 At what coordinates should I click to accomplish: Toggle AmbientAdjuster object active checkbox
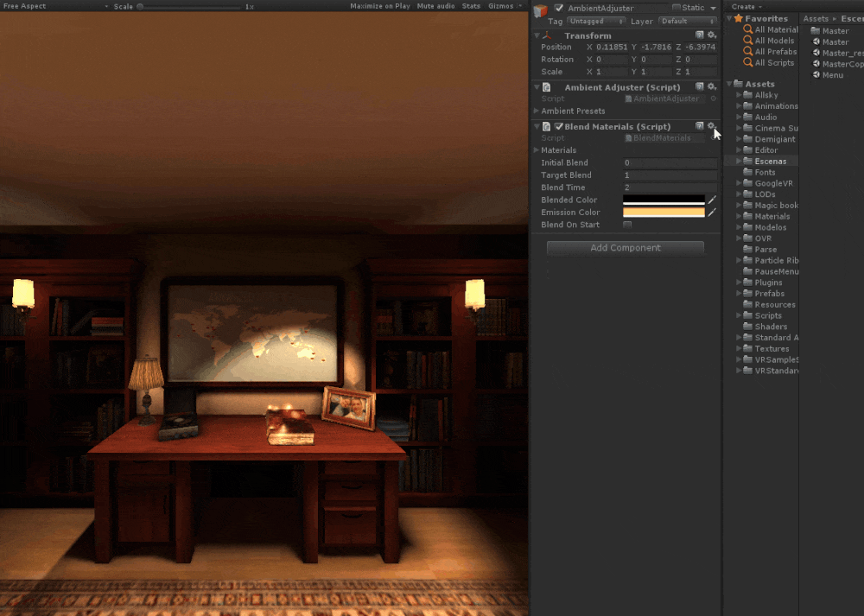pos(559,8)
